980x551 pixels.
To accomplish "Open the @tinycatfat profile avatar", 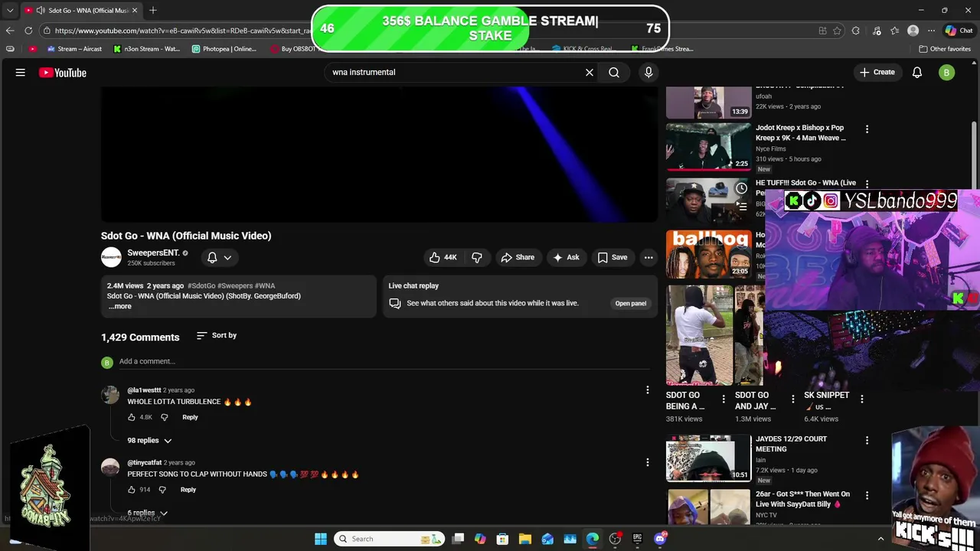I will tap(110, 467).
